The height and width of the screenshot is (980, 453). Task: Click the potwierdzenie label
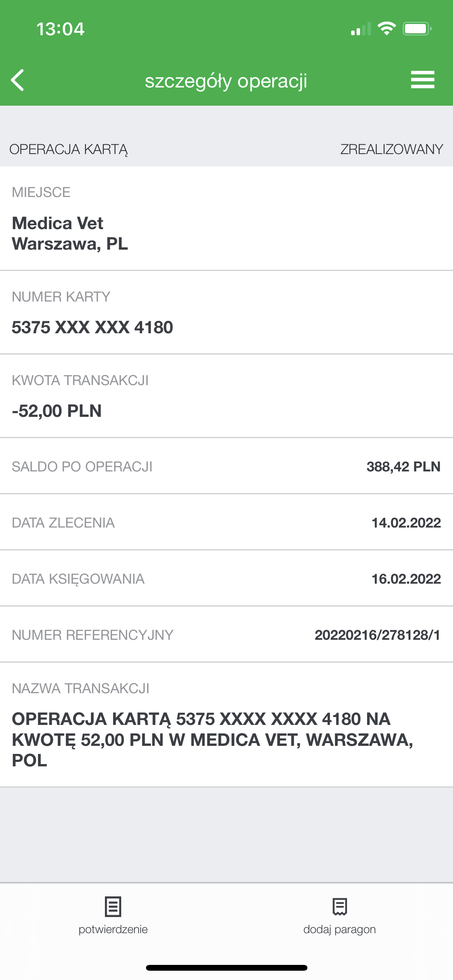(x=113, y=929)
